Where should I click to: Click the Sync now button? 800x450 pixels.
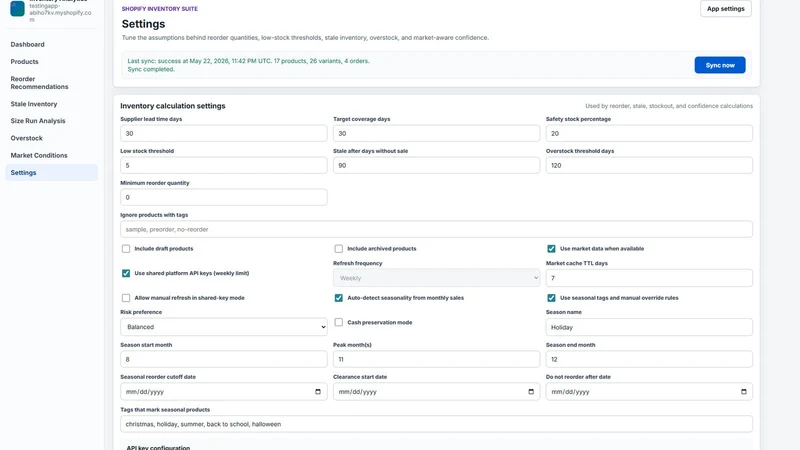tap(719, 65)
